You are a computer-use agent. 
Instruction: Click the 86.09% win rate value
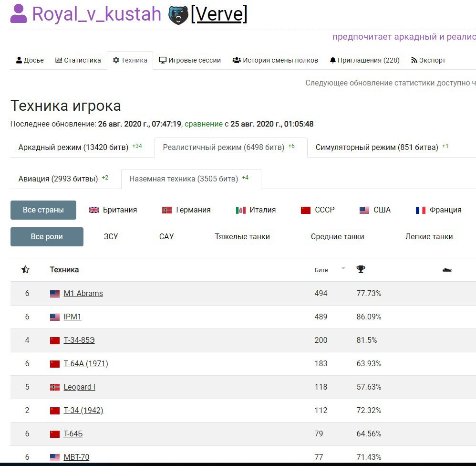369,317
